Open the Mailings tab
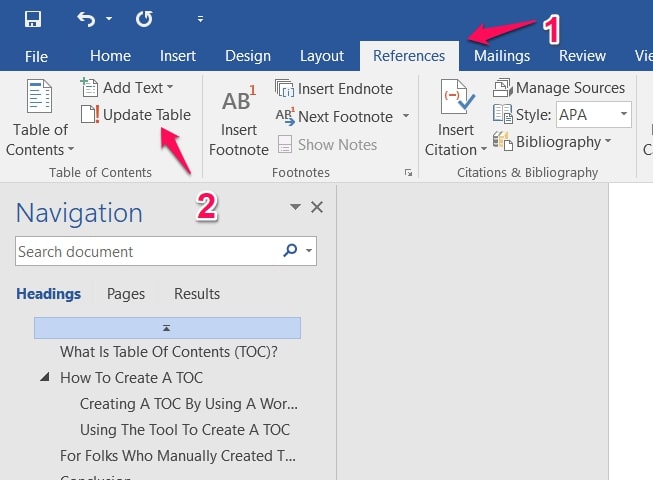This screenshot has width=653, height=480. click(502, 56)
